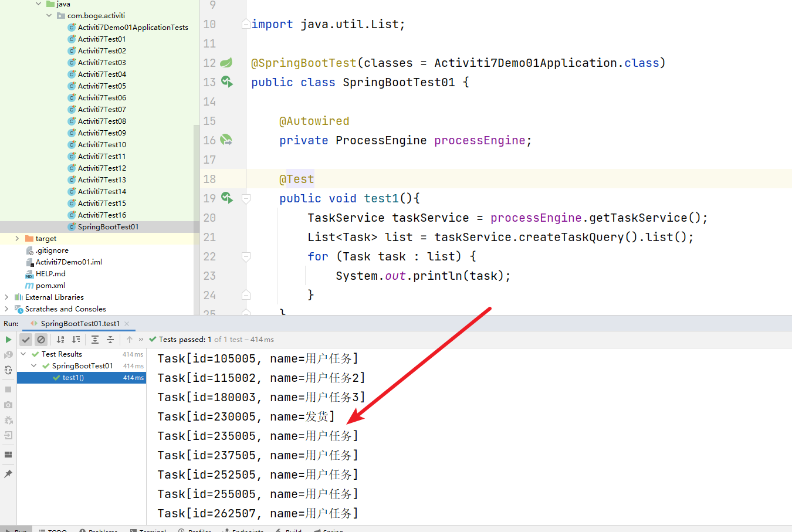Open Activiti7Demo01.iml file
The width and height of the screenshot is (792, 532).
point(69,262)
